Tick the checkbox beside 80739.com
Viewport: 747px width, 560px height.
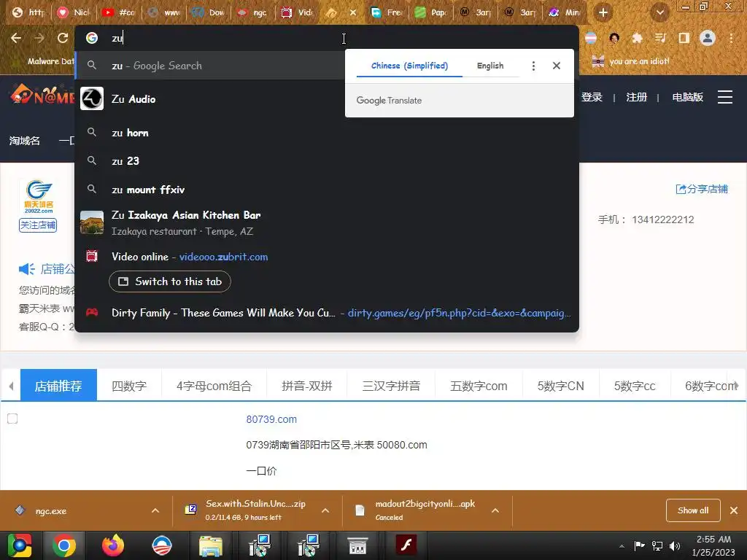pyautogui.click(x=12, y=419)
